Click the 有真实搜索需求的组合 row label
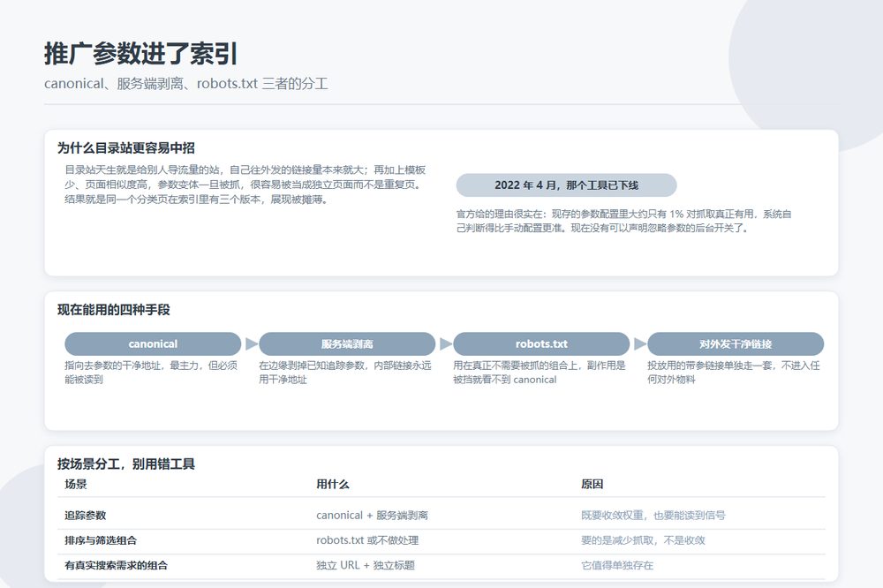 pyautogui.click(x=116, y=565)
